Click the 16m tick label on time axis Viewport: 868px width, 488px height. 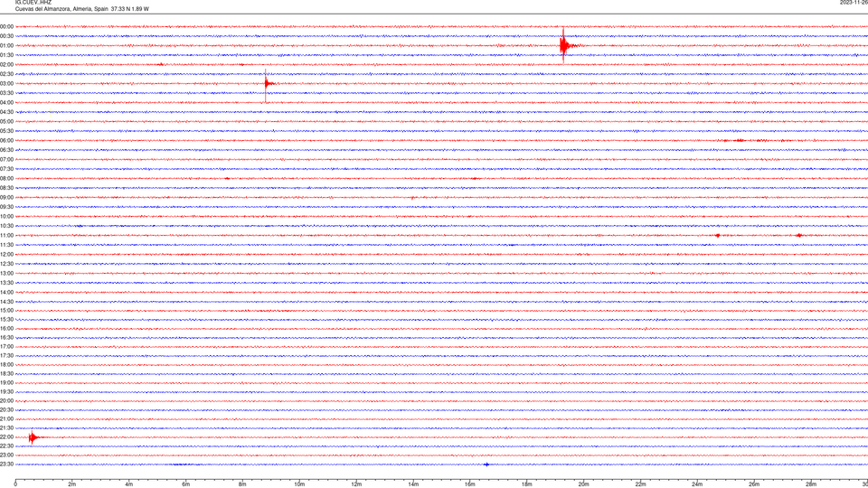[470, 484]
